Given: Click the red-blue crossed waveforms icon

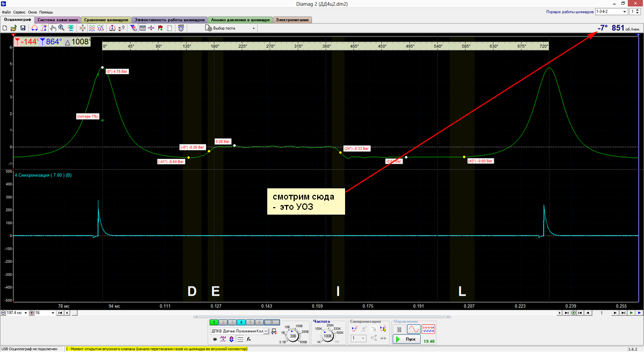Looking at the screenshot, I should pyautogui.click(x=100, y=28).
